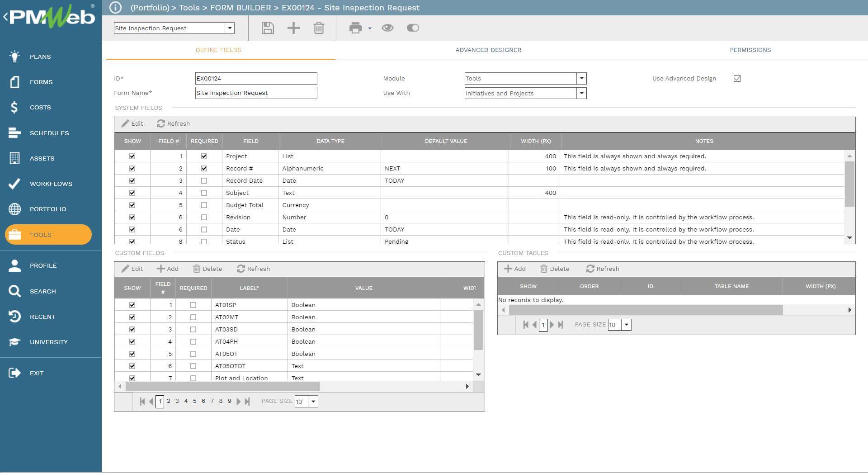Go to first page of custom fields

pos(142,401)
